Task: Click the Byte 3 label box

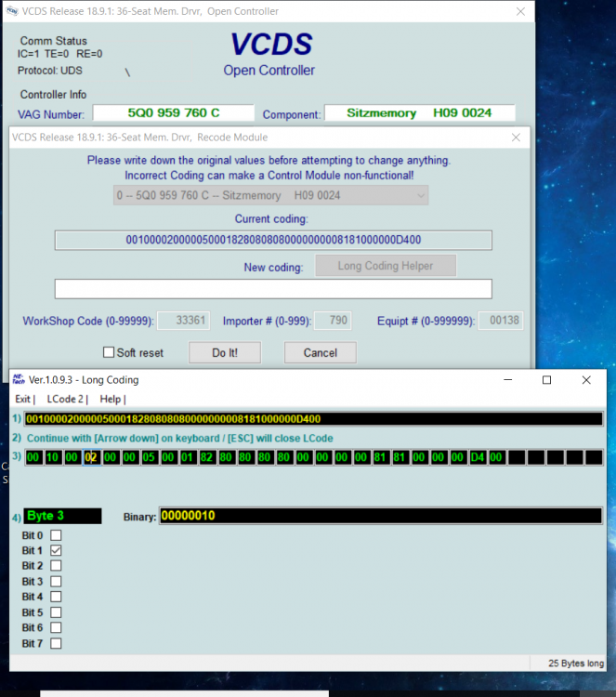Action: pos(62,516)
